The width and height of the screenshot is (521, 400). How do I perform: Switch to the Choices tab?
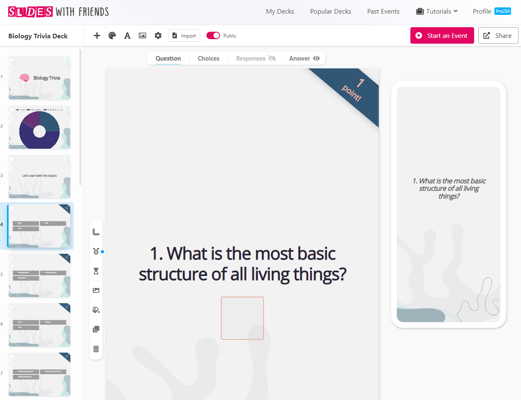click(208, 58)
